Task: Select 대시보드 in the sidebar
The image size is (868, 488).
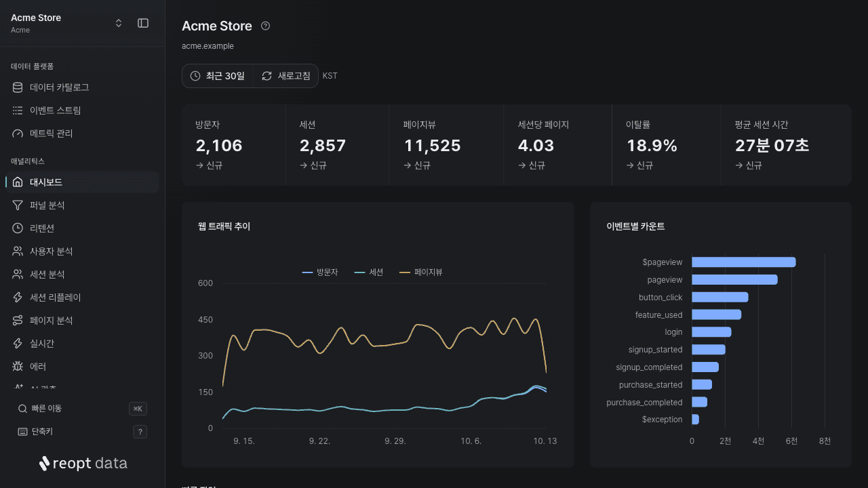Action: tap(82, 182)
